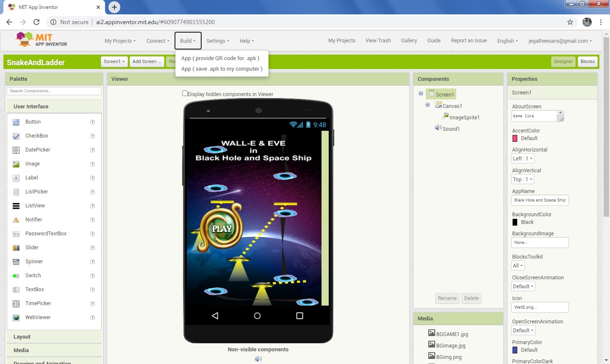Open the Chrome profile avatar

pos(587,22)
